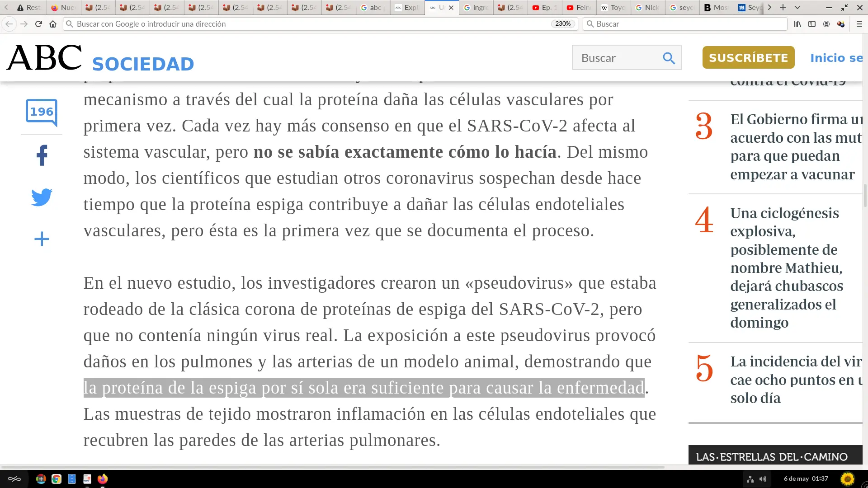The width and height of the screenshot is (868, 488).
Task: Click the horizontal page scrollbar
Action: point(332,467)
